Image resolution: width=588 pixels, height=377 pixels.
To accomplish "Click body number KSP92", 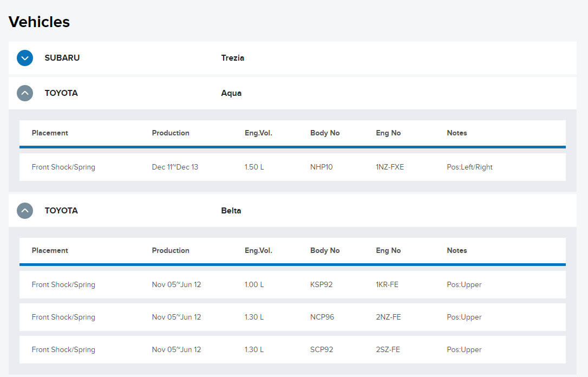I will (322, 284).
